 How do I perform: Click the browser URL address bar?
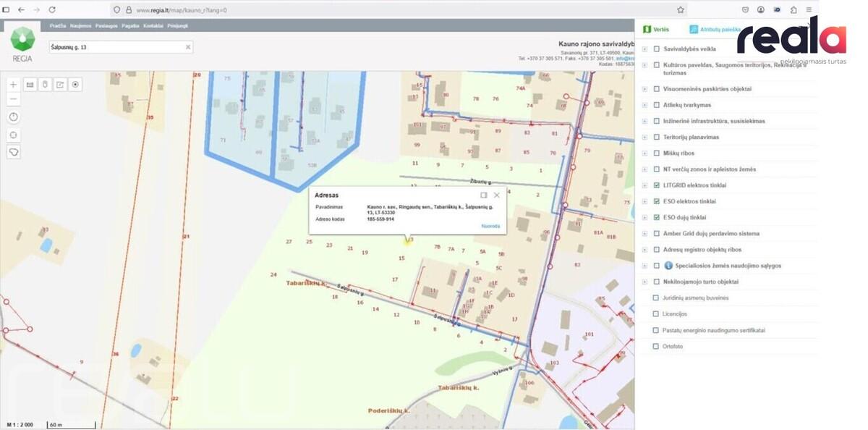[x=398, y=11]
